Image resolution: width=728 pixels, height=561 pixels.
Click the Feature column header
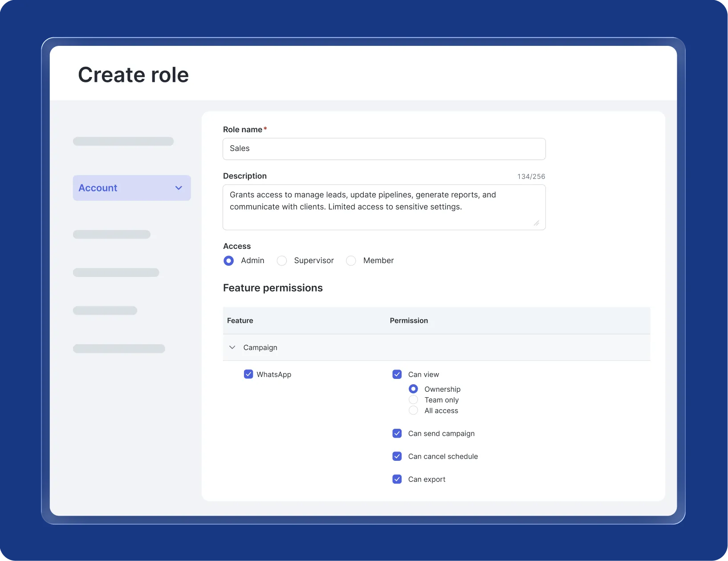pyautogui.click(x=240, y=321)
